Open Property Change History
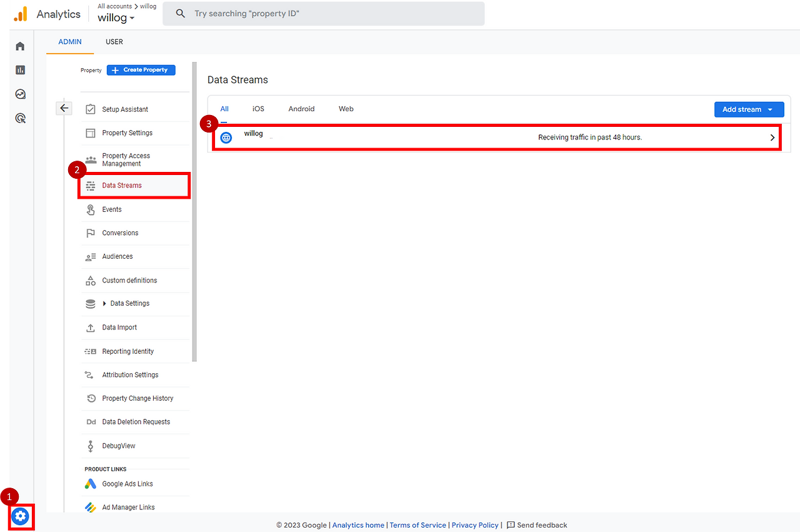 (x=138, y=398)
